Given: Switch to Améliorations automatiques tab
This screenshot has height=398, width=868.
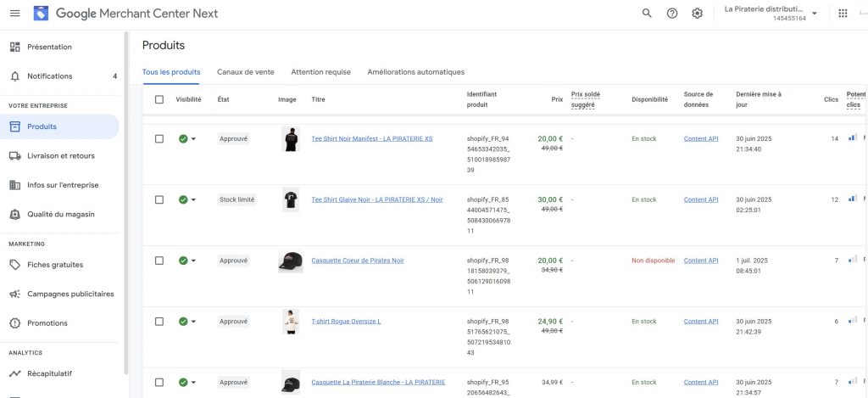Looking at the screenshot, I should pos(415,72).
